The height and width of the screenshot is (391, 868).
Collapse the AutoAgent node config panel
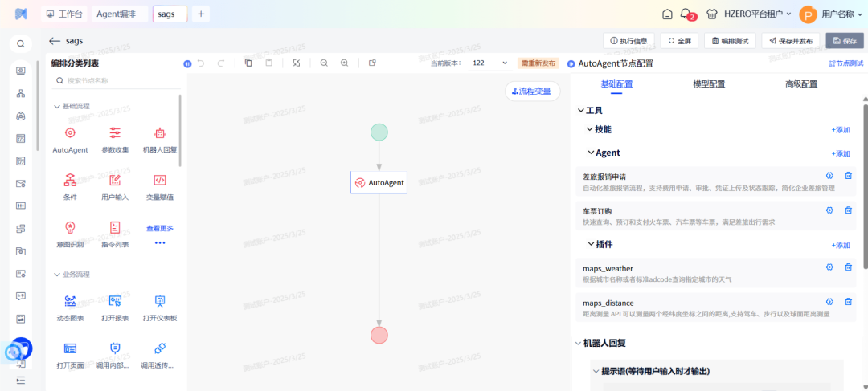571,63
